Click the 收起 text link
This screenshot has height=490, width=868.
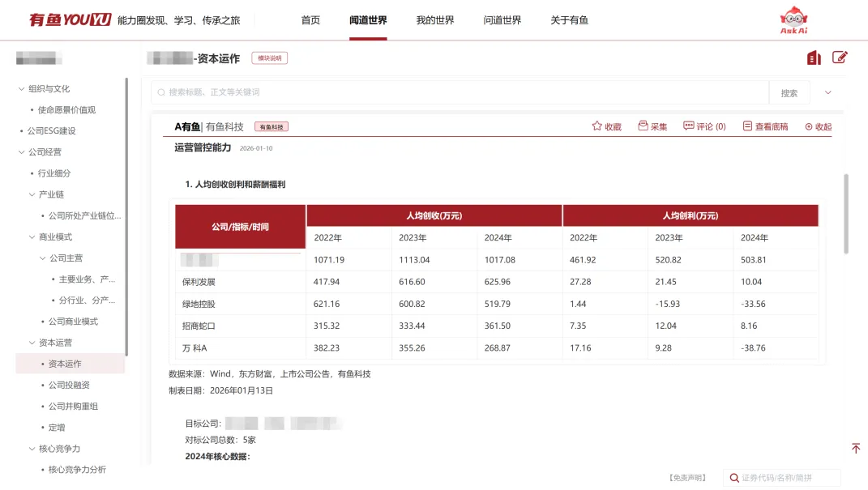tap(823, 126)
